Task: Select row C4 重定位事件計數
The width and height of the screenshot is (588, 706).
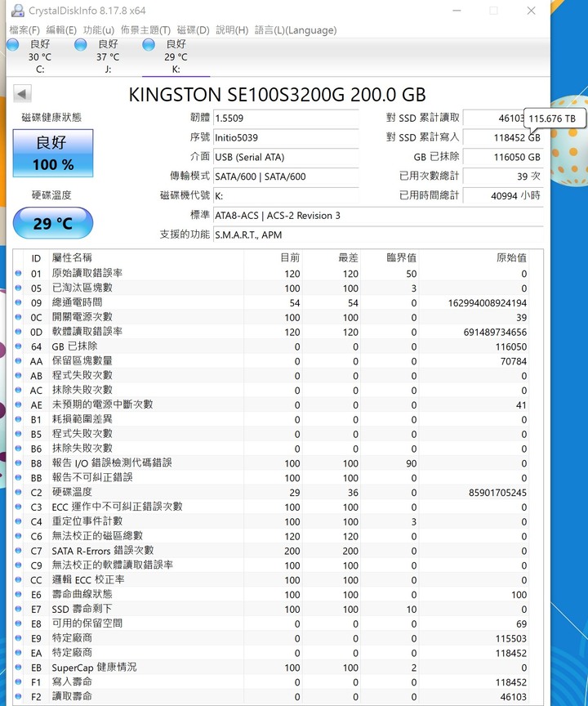Action: (271, 521)
